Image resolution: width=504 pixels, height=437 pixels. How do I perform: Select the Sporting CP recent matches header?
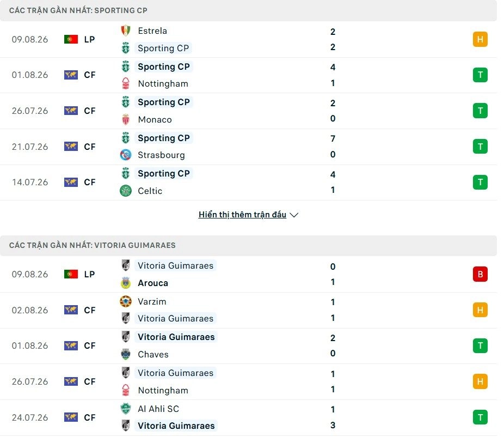(249, 10)
